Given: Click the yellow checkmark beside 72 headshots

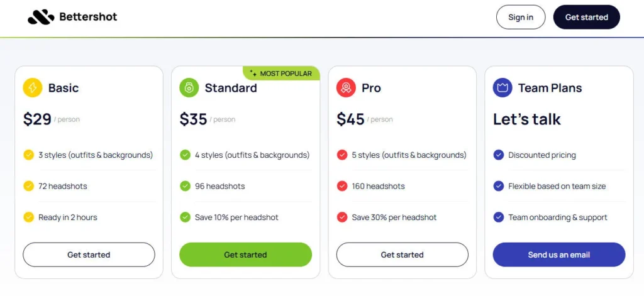Looking at the screenshot, I should click(28, 186).
